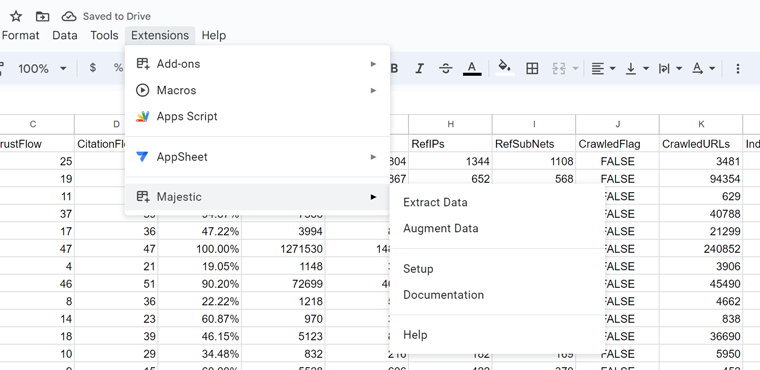Click cell with value 1271530

click(284, 249)
